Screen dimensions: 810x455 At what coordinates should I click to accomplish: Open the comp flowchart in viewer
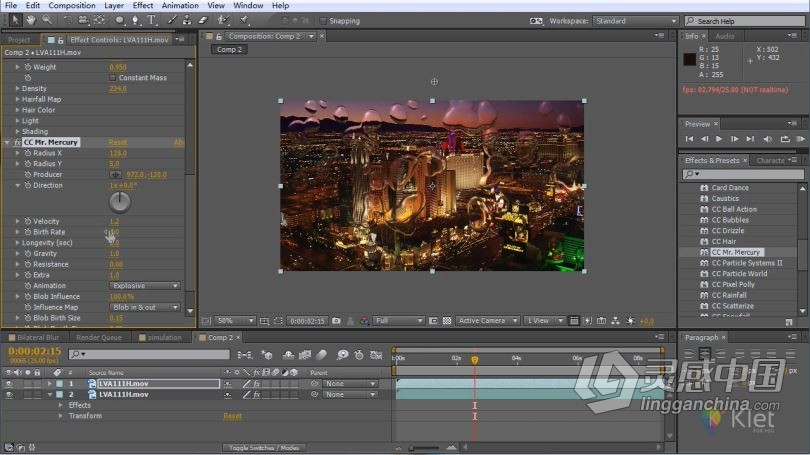[x=615, y=321]
